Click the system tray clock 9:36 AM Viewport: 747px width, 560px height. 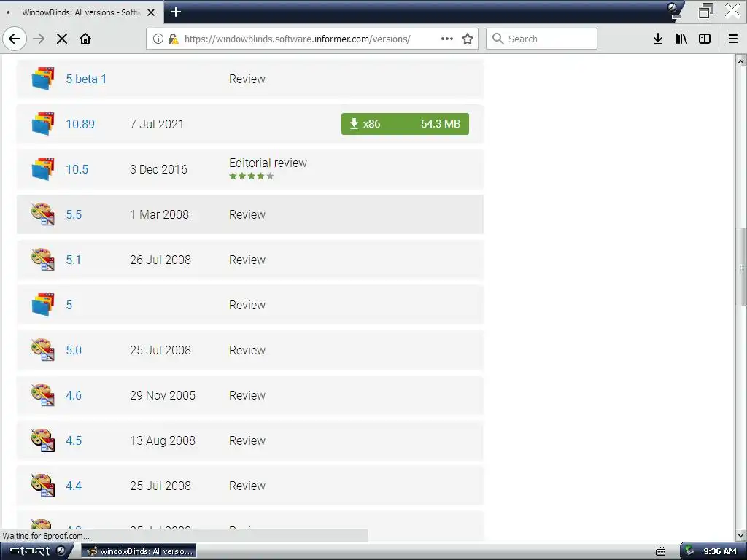(720, 551)
